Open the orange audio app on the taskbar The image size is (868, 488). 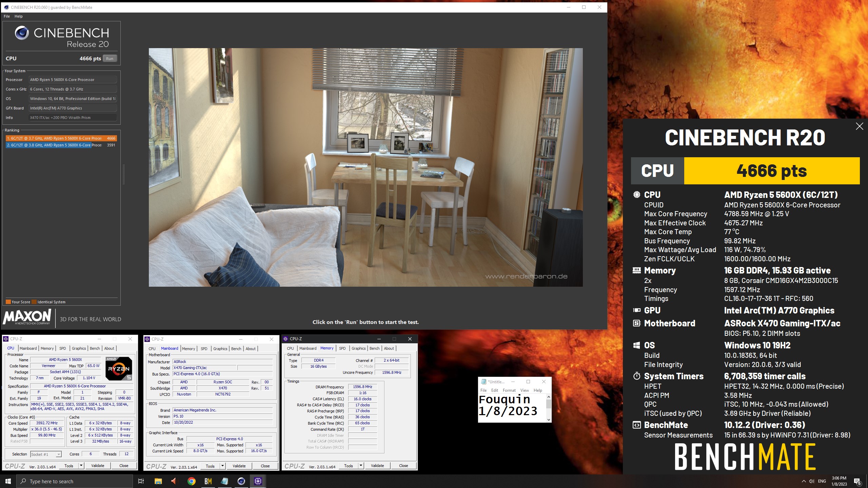point(174,481)
